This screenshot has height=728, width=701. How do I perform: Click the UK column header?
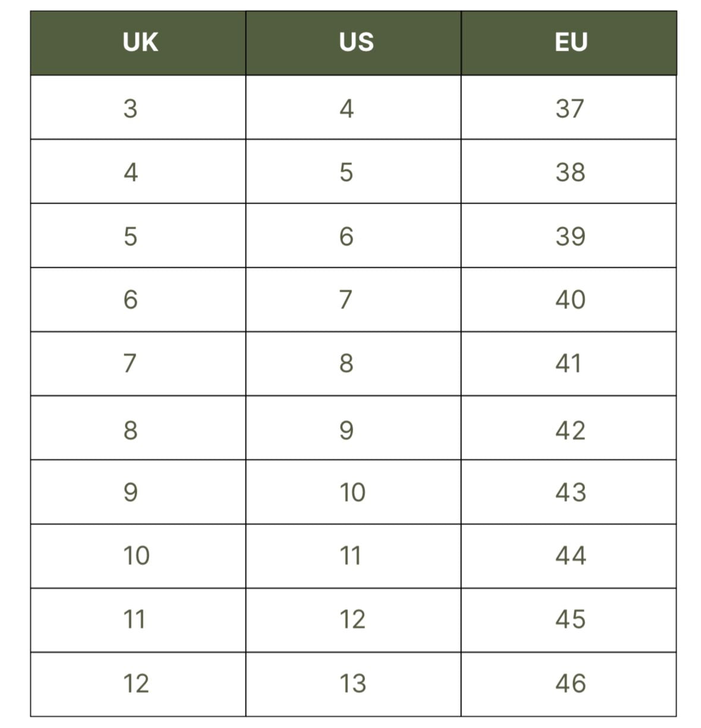140,43
